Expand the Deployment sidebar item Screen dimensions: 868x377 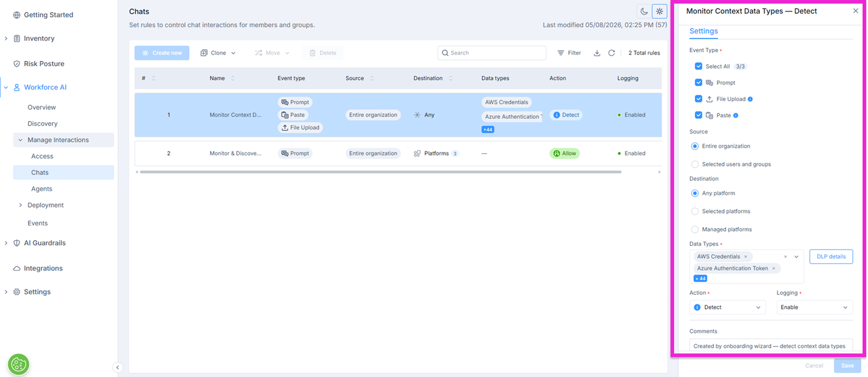tap(20, 205)
